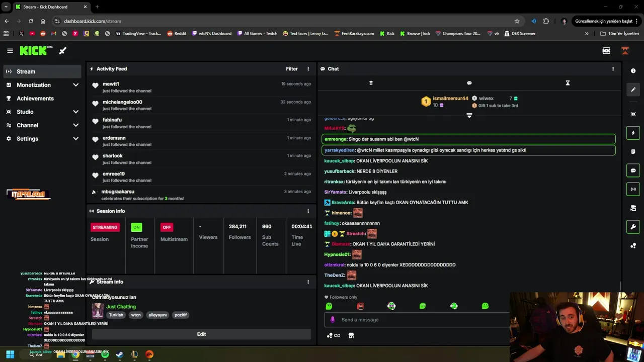The width and height of the screenshot is (644, 362).
Task: Select mbugraakarsu subscription entry
Action: [x=201, y=195]
